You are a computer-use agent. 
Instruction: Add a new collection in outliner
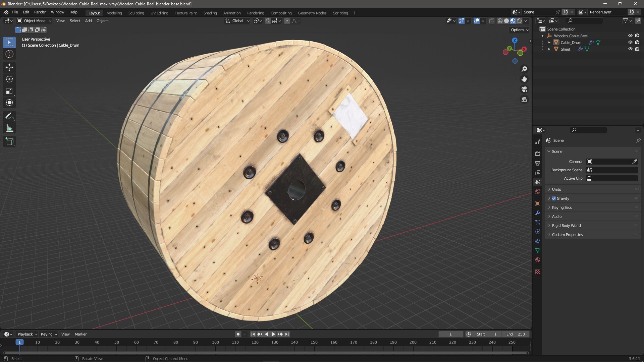(638, 21)
